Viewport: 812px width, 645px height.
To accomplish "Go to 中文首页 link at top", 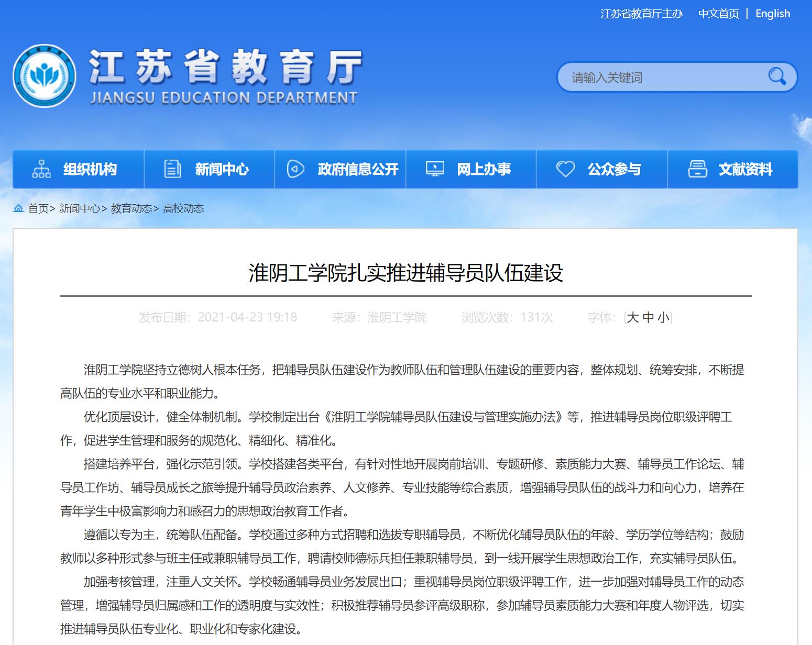I will coord(718,14).
